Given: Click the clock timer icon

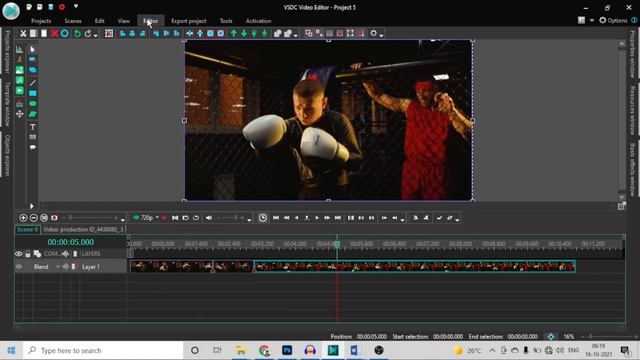Looking at the screenshot, I should pos(263,218).
